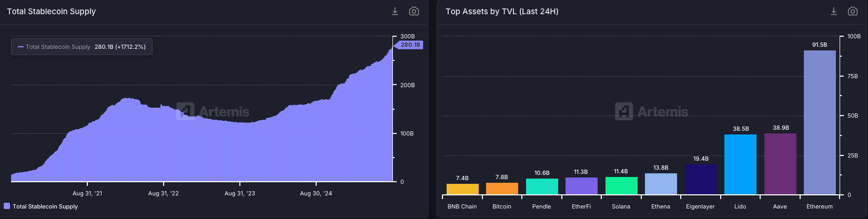Screen dimensions: 868x219
Task: Take a screenshot of the Total Stablecoin Supply chart
Action: pyautogui.click(x=414, y=11)
